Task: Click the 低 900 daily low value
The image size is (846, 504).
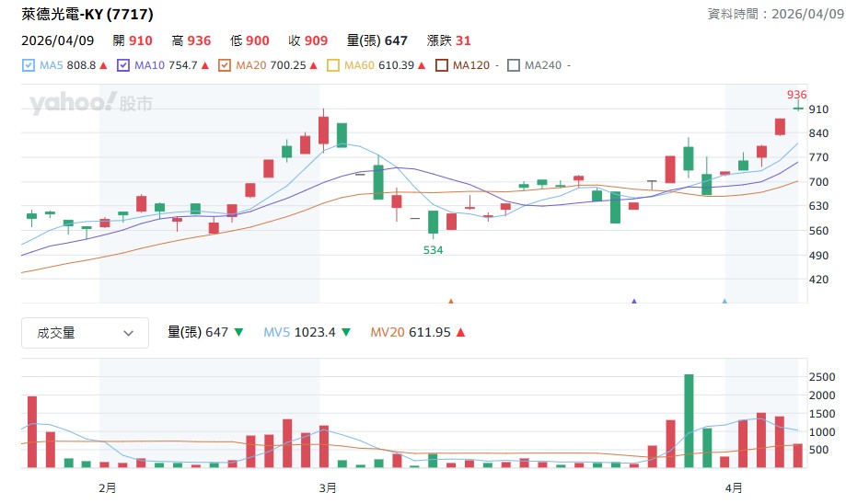Action: [x=249, y=40]
